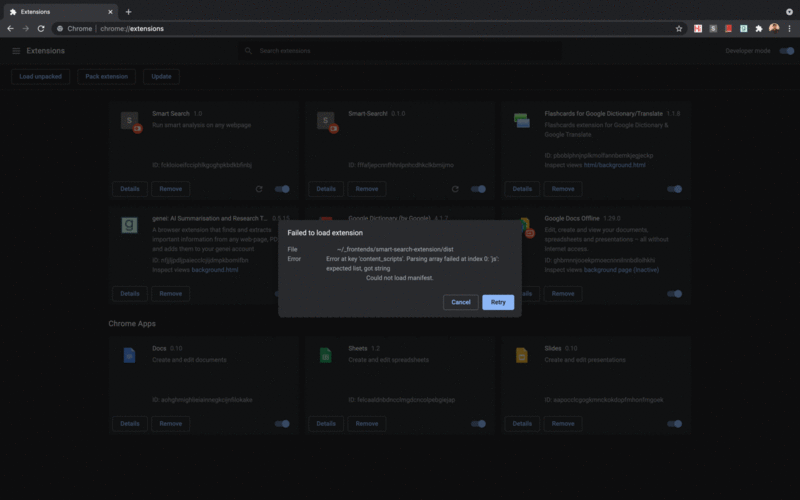Open Details for Smart-Search! 0.1.0
This screenshot has width=800, height=500.
[326, 189]
